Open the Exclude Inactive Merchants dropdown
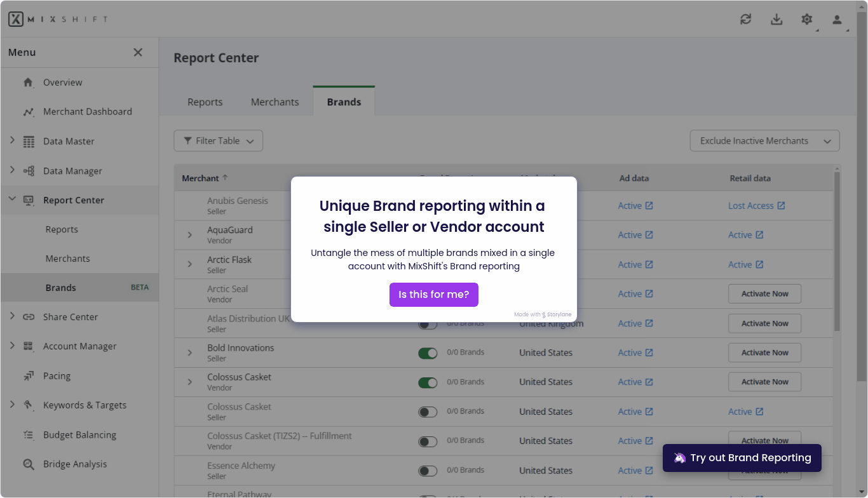This screenshot has width=868, height=498. (x=764, y=140)
